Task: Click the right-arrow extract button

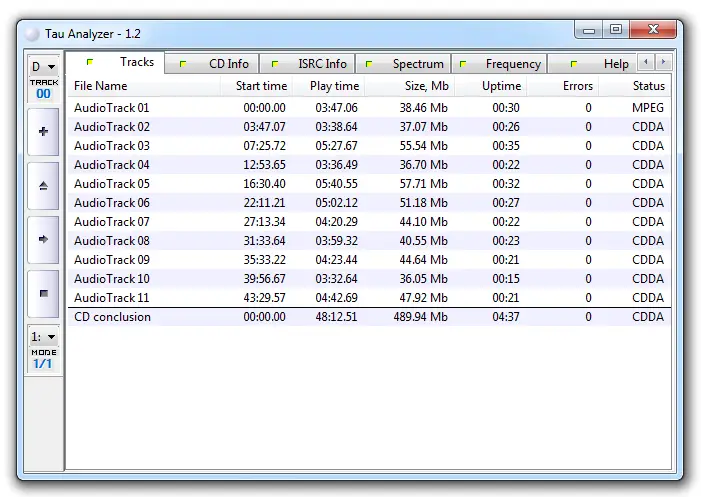Action: tap(43, 240)
